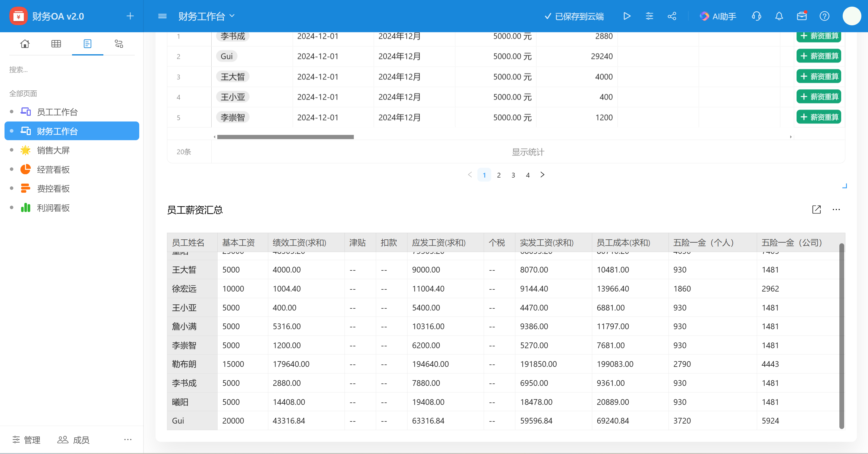The width and height of the screenshot is (868, 454).
Task: Go to next page arrow
Action: (542, 175)
